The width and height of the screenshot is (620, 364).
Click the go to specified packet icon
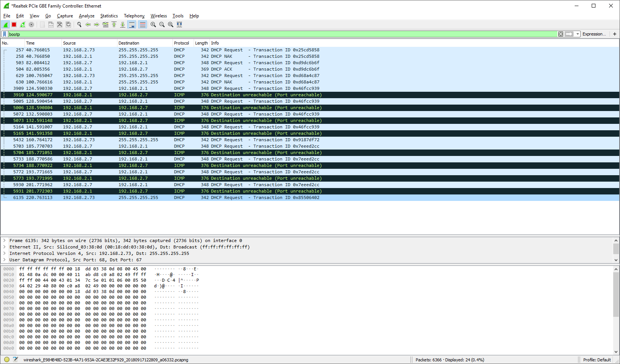coord(105,25)
